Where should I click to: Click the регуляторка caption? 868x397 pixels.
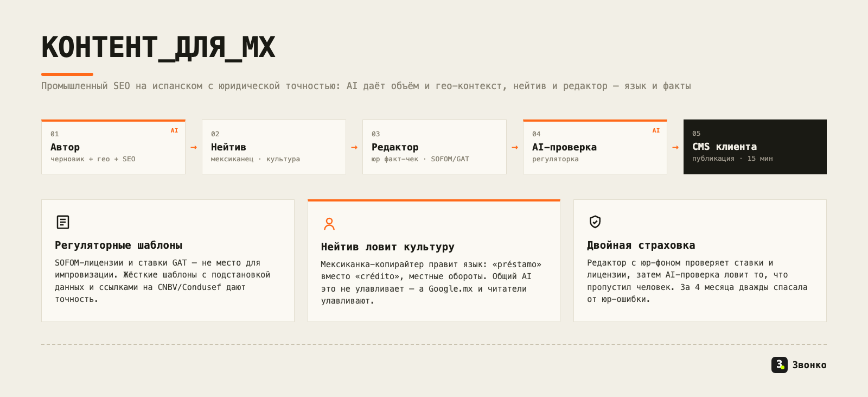tap(556, 159)
